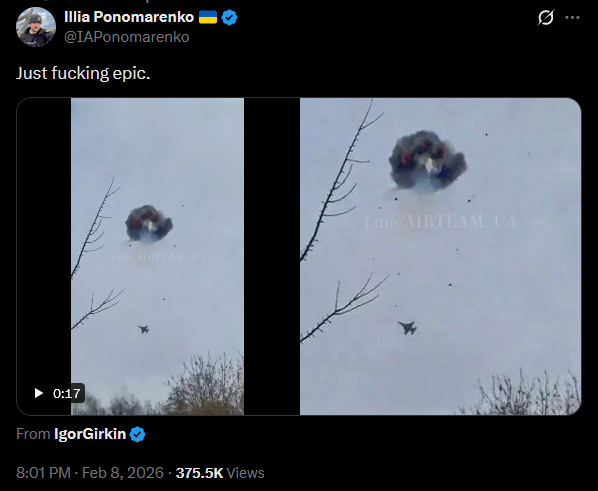598x491 pixels.
Task: View the 375.5K Views analytics
Action: 220,473
